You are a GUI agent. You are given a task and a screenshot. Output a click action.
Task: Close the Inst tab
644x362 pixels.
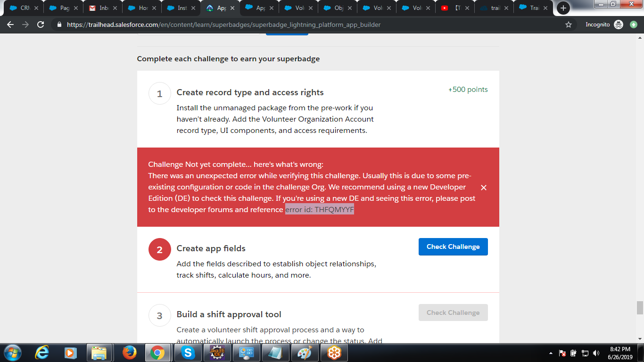click(193, 8)
